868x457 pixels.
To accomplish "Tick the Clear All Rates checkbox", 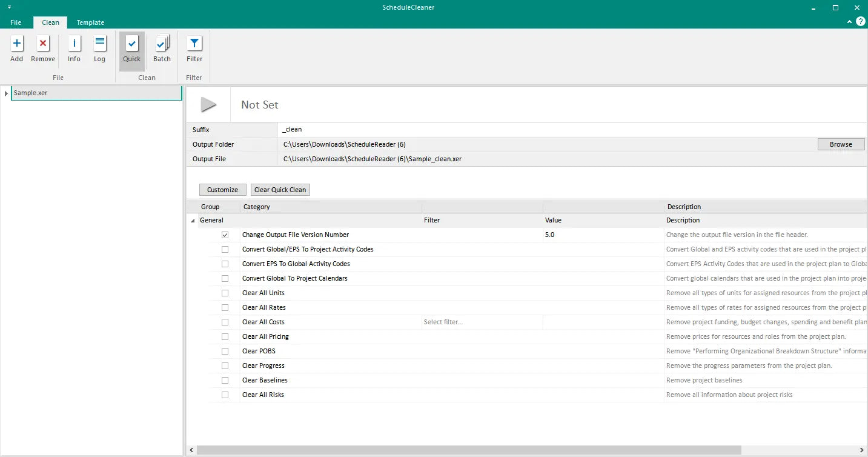I will pyautogui.click(x=225, y=307).
